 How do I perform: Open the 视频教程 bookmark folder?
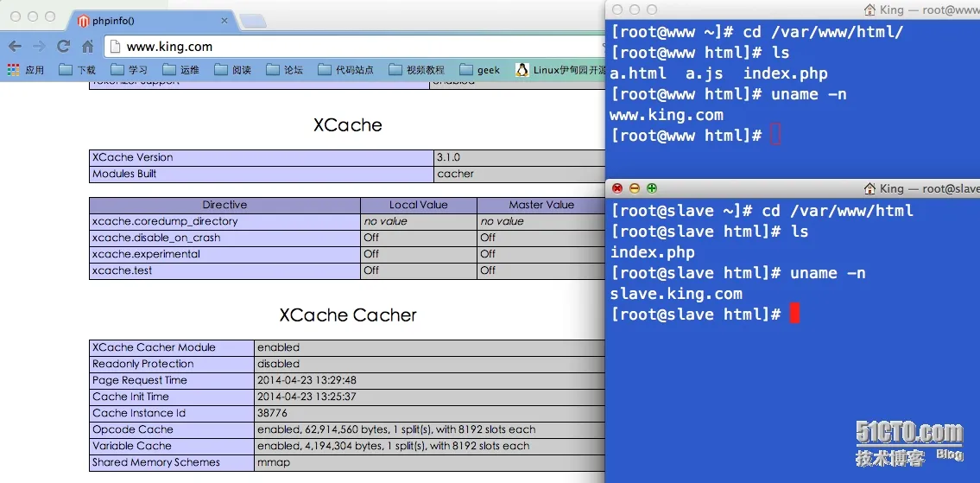pos(417,69)
